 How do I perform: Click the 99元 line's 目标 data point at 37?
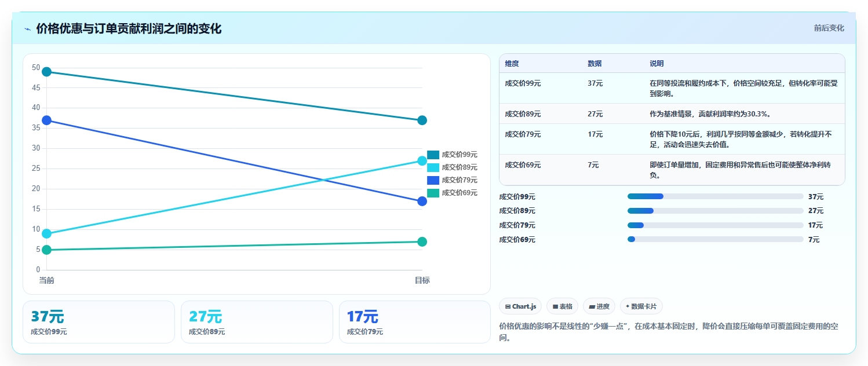(x=422, y=120)
